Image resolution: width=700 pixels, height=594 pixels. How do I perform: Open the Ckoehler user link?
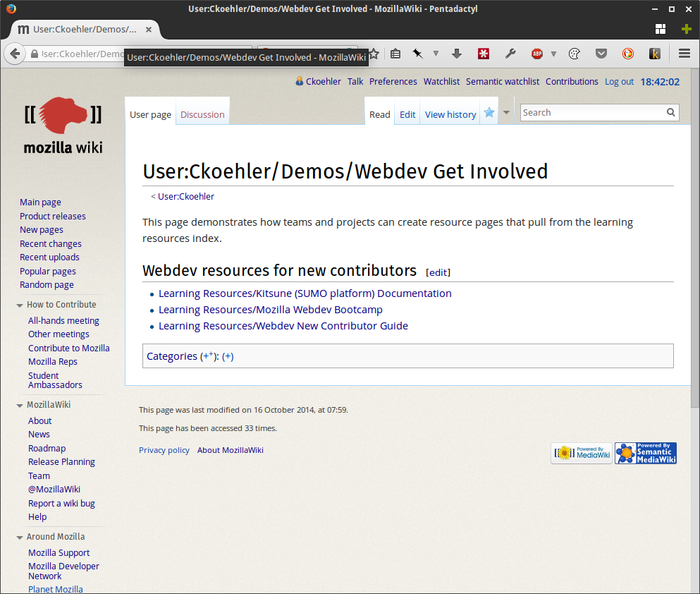(x=324, y=82)
